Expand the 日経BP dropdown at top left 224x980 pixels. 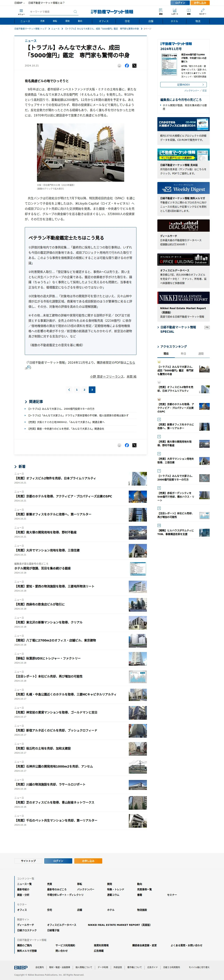[19, 3]
